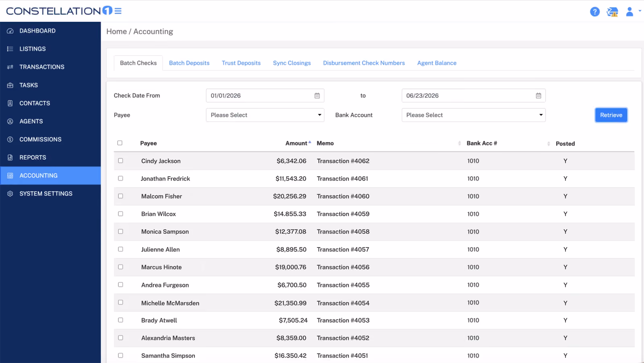The image size is (644, 363).
Task: Click amount $19,000.76
Action: tap(291, 267)
